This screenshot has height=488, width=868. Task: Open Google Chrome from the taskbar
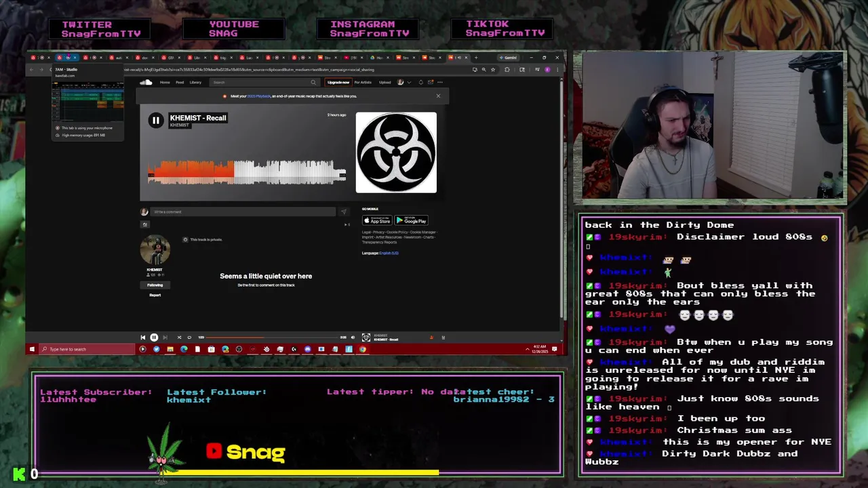[363, 349]
